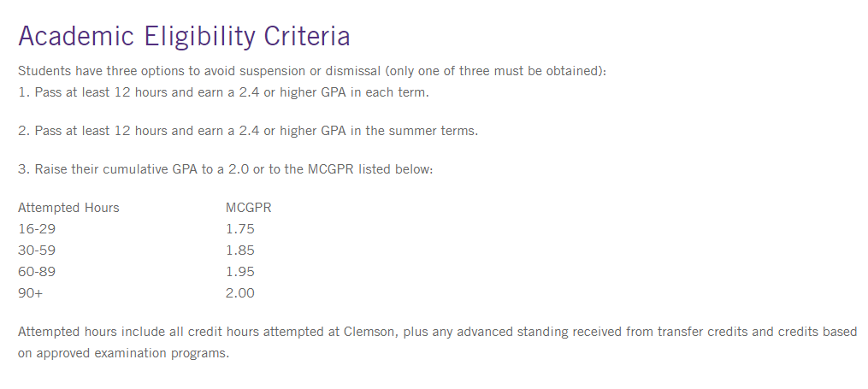Screen dimensions: 868x389
Task: Click the 1.75 MCGPR value
Action: [x=240, y=229]
